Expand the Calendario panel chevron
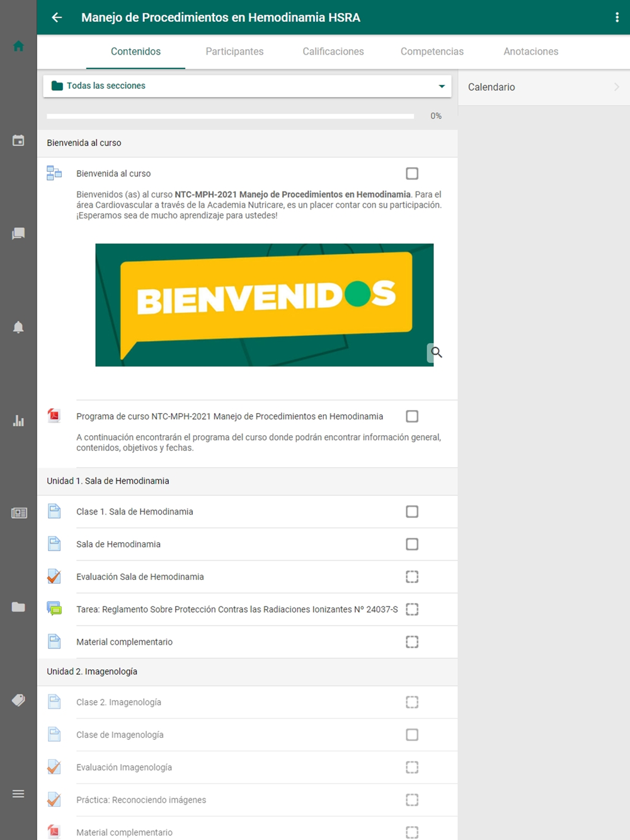 point(617,87)
